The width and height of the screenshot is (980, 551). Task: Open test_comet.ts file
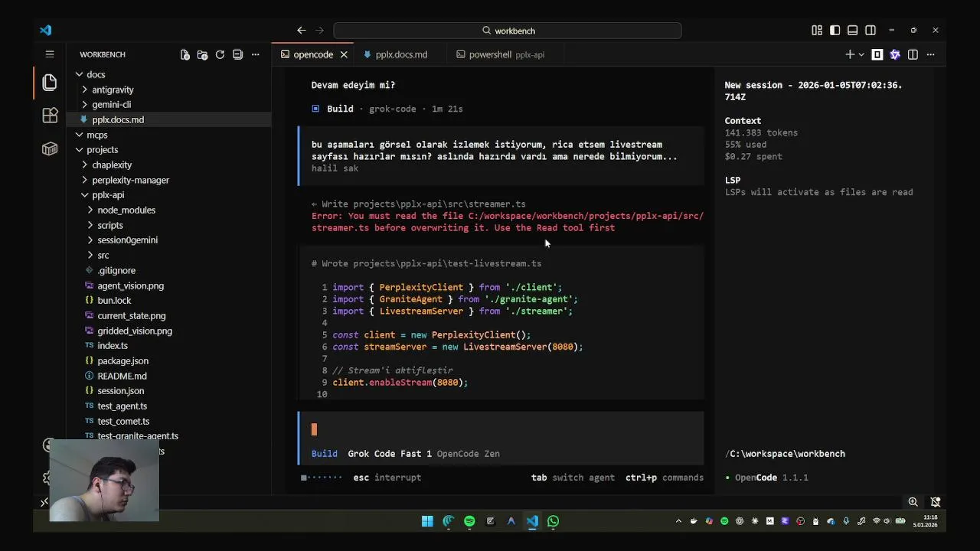[x=123, y=421]
